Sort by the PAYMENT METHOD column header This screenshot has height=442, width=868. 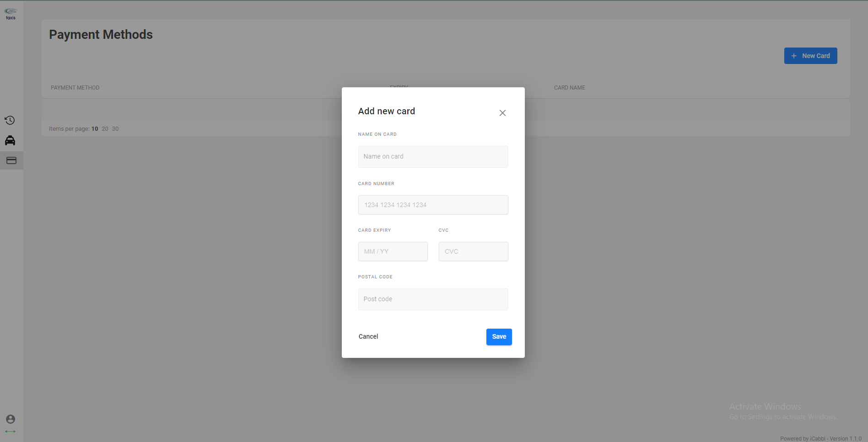click(75, 88)
